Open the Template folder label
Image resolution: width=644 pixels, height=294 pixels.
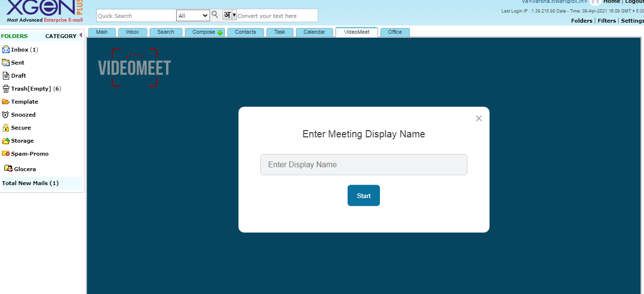(25, 102)
